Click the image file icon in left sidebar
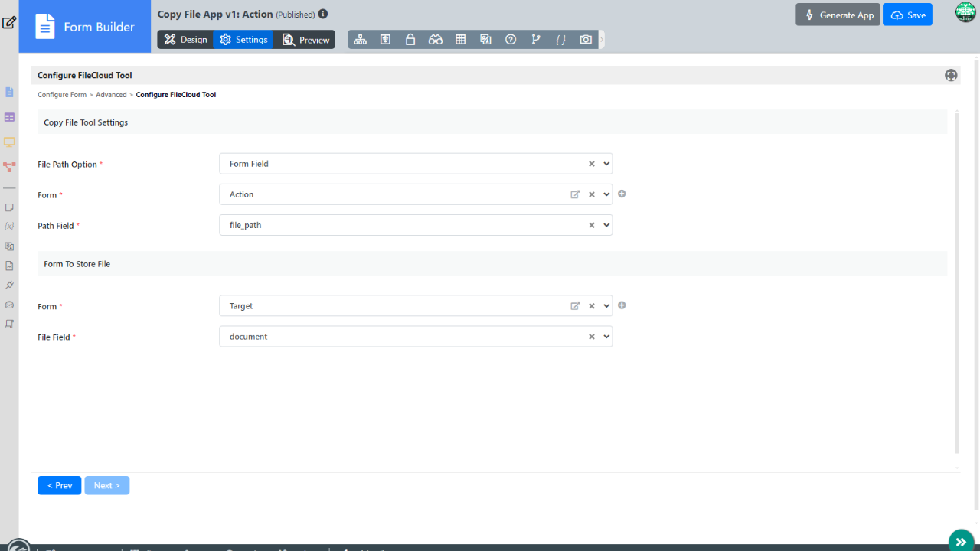 point(9,266)
